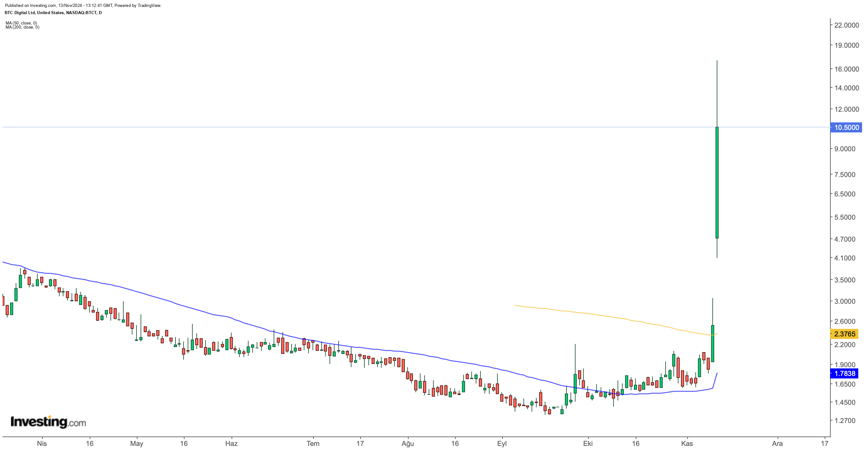Click the 9.0000 price axis label
The image size is (868, 450).
click(x=844, y=149)
